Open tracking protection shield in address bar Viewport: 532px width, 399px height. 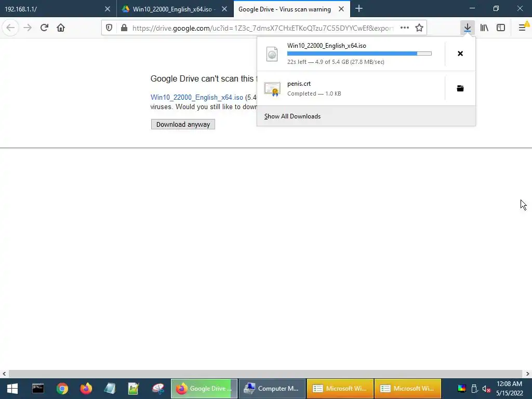click(109, 28)
